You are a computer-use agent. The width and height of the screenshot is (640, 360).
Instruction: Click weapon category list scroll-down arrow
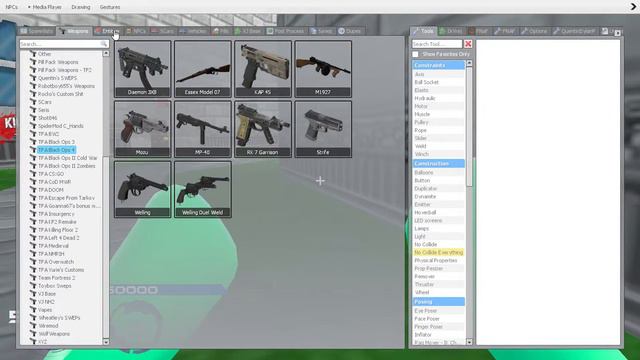point(106,342)
